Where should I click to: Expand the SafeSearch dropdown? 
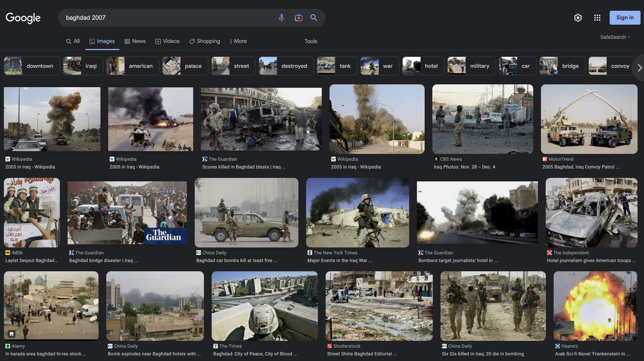[615, 37]
